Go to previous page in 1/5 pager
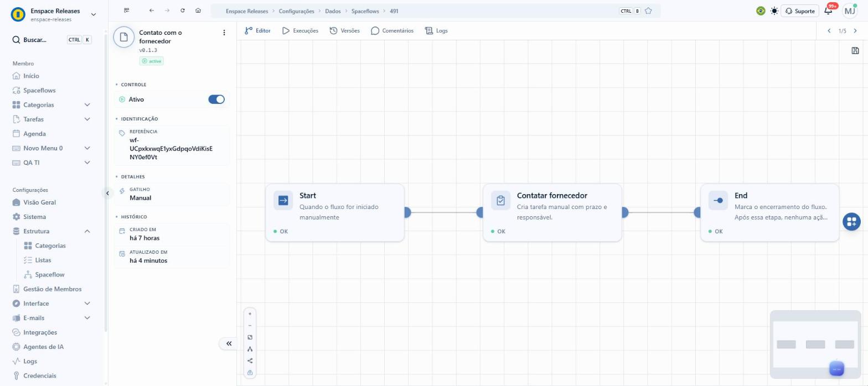The height and width of the screenshot is (386, 868). tap(829, 31)
